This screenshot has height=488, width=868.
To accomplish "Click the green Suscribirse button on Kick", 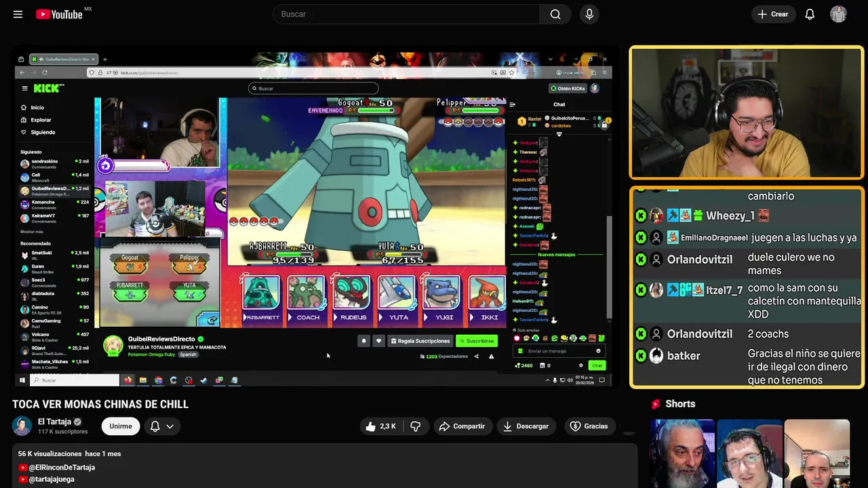I will [x=477, y=341].
